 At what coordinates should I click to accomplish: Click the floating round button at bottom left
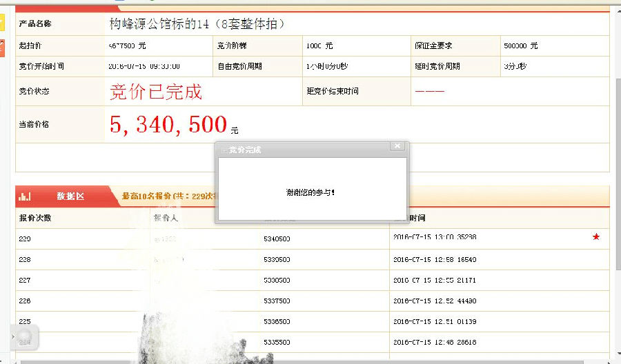24,338
